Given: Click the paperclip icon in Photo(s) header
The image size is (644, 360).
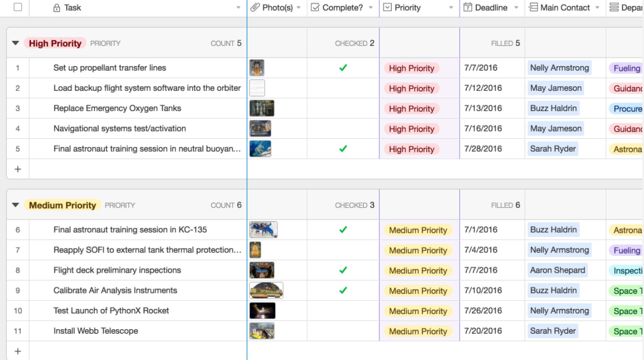Looking at the screenshot, I should (255, 8).
